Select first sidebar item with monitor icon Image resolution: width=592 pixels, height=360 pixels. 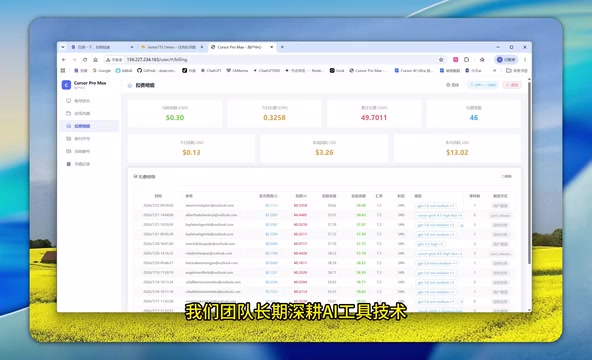click(x=89, y=101)
